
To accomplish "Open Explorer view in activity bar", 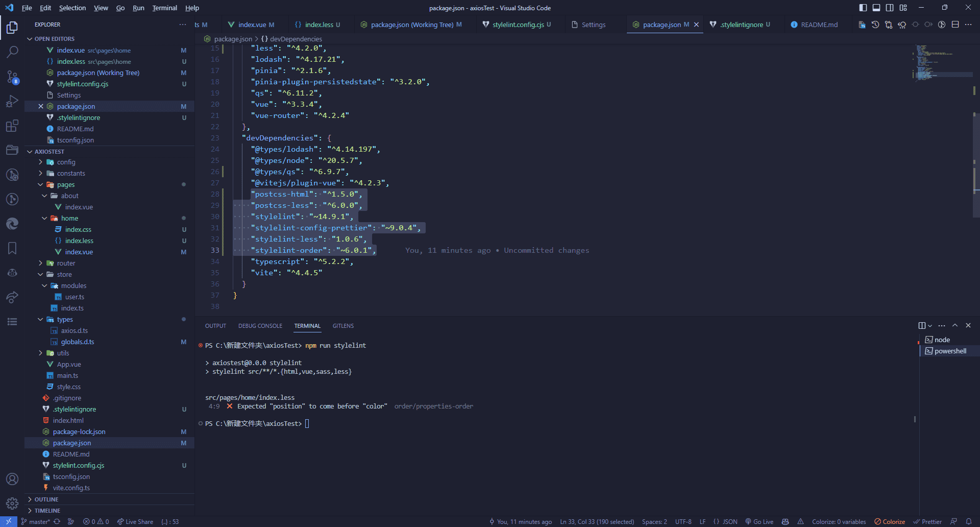I will point(12,27).
